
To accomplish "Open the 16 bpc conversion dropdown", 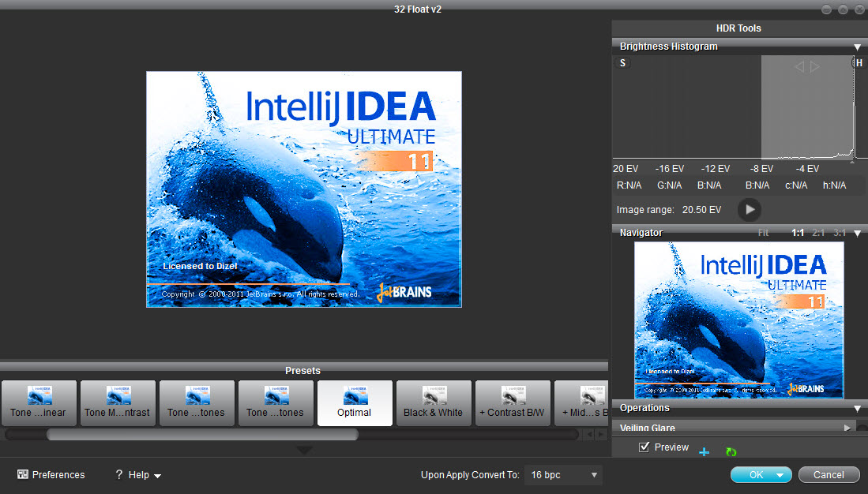I will point(563,474).
